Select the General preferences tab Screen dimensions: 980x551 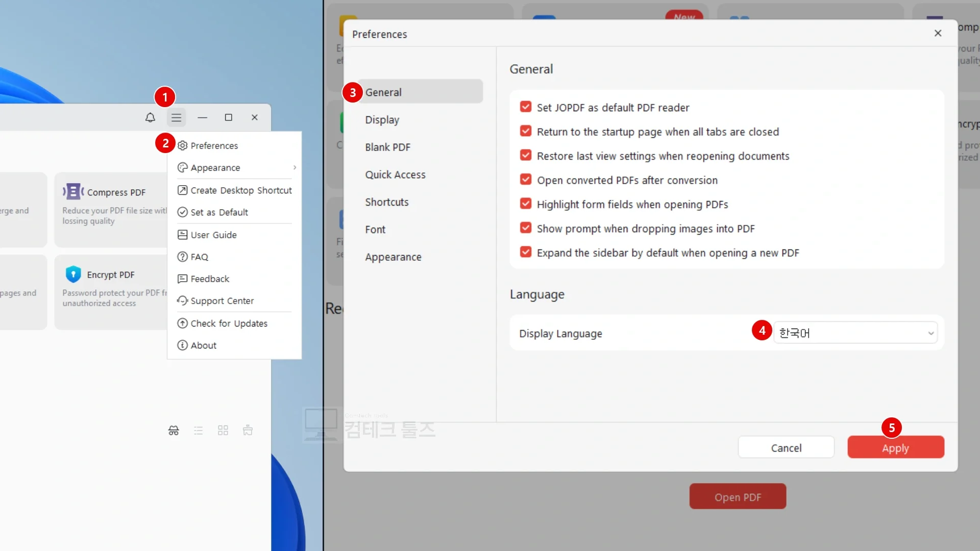click(x=420, y=92)
